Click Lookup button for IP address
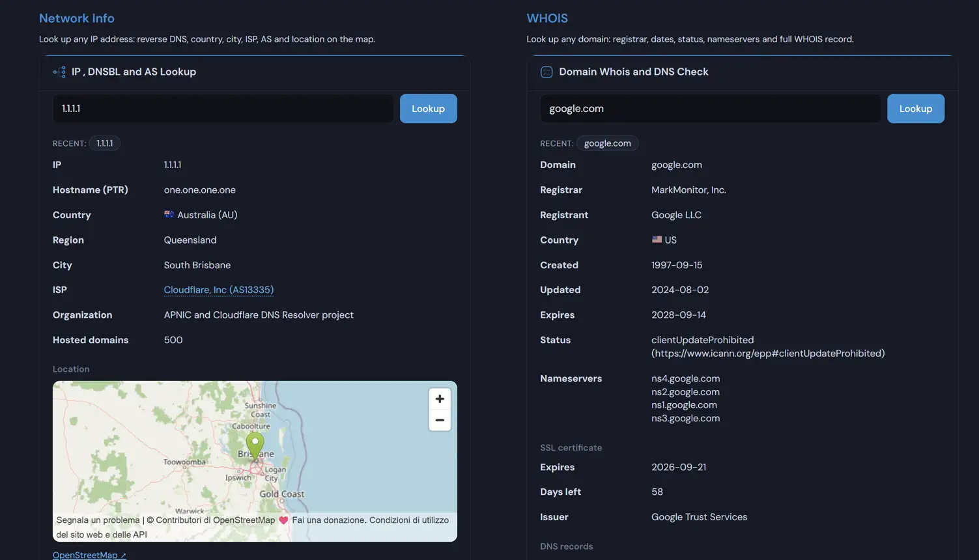Image resolution: width=979 pixels, height=560 pixels. pyautogui.click(x=428, y=109)
